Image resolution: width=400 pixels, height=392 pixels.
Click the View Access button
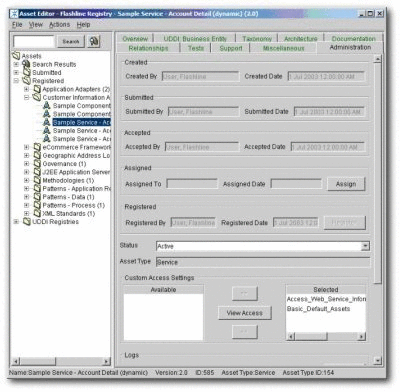245,313
